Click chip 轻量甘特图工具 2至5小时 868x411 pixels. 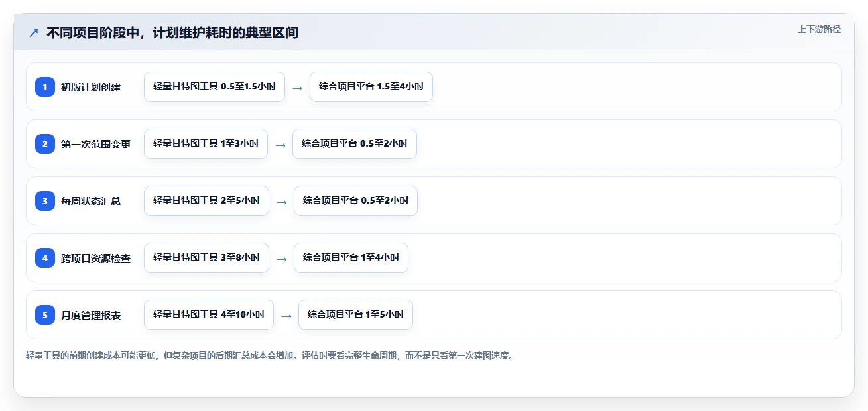[x=206, y=201]
